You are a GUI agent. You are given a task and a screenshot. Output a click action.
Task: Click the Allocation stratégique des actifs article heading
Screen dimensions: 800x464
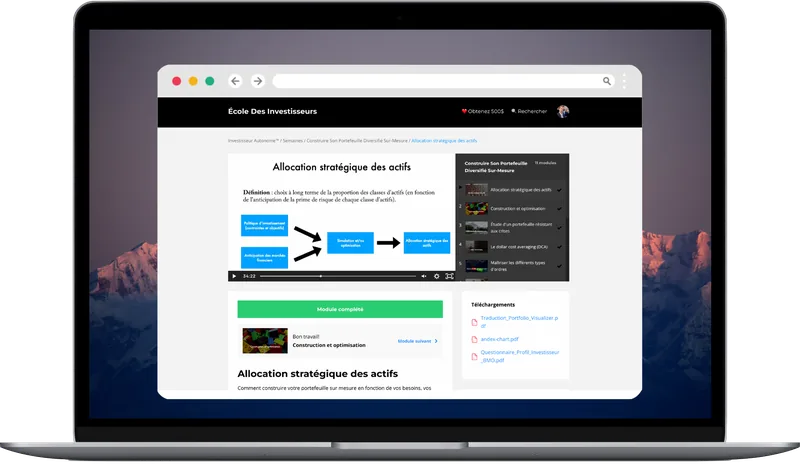[317, 374]
